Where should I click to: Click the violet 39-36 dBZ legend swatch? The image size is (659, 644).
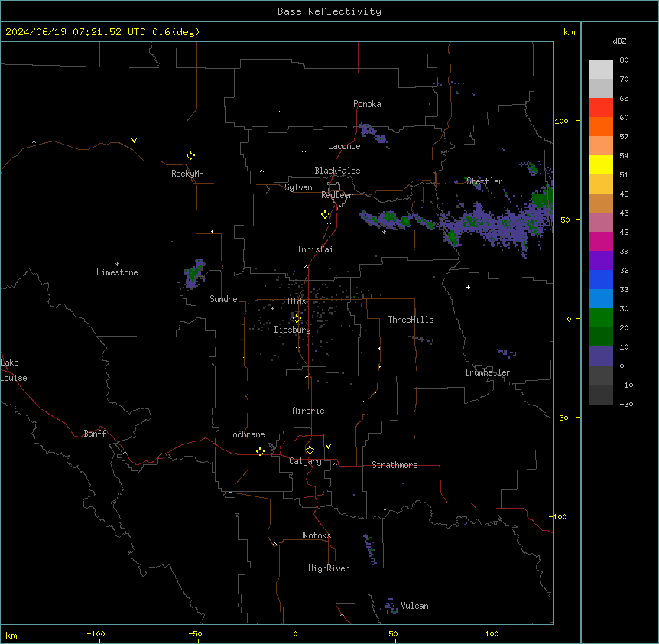601,261
